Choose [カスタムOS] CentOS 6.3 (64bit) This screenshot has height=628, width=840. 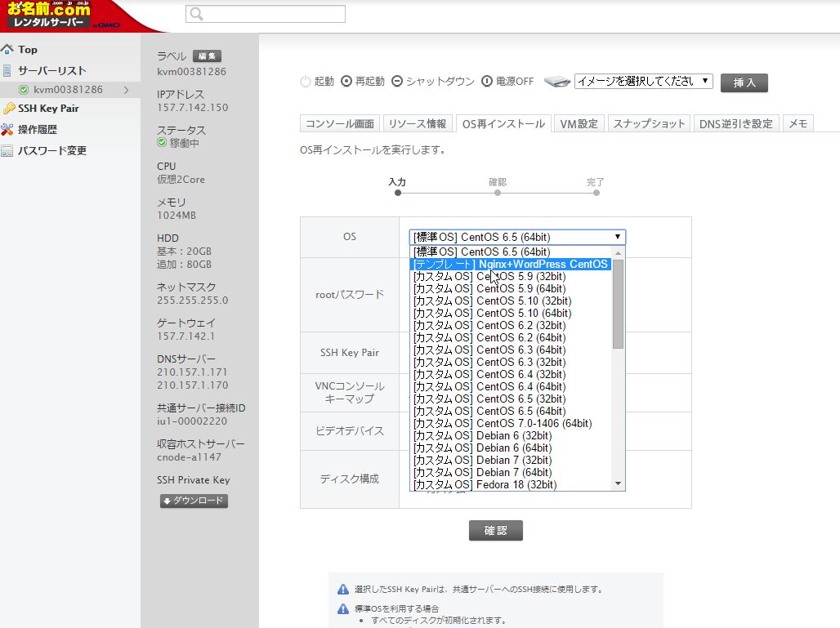[511, 350]
